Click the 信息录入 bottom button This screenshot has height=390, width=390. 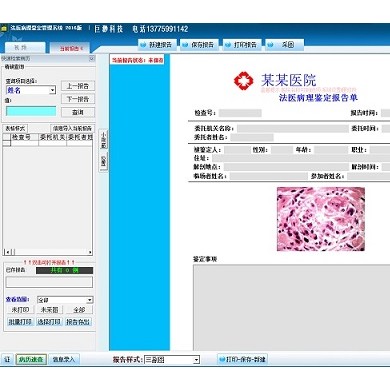[x=64, y=359]
